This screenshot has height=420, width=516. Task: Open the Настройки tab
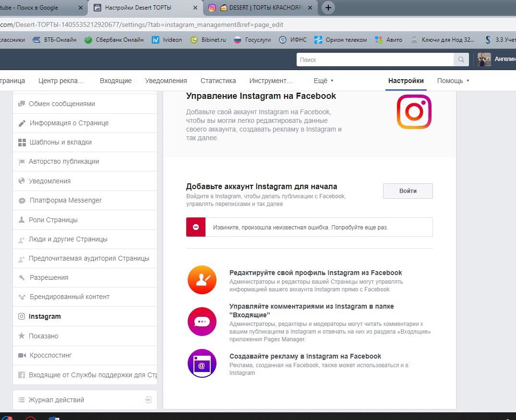pos(406,81)
